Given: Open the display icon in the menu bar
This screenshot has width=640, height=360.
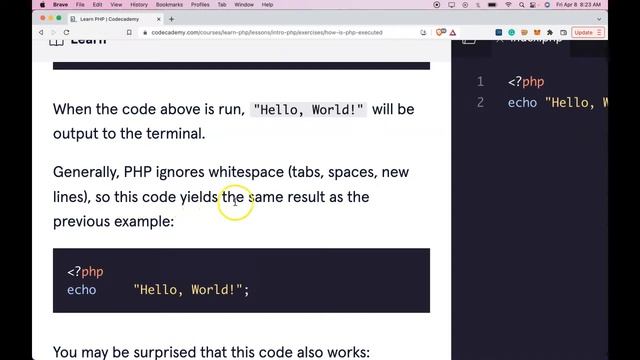Looking at the screenshot, I should pos(451,5).
